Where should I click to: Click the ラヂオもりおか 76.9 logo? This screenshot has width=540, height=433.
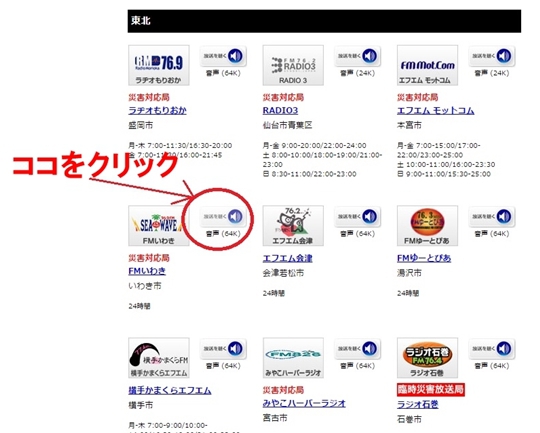(159, 65)
